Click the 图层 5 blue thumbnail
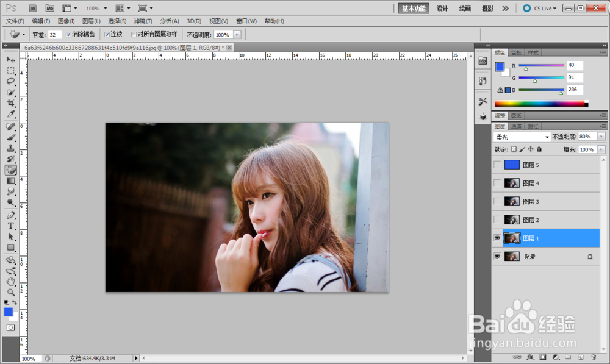610x364 pixels. pos(512,165)
